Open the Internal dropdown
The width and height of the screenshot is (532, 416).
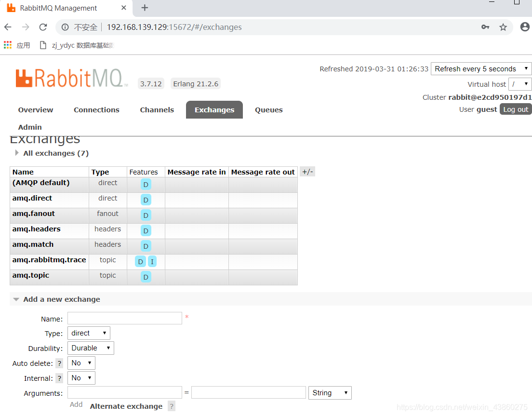81,378
